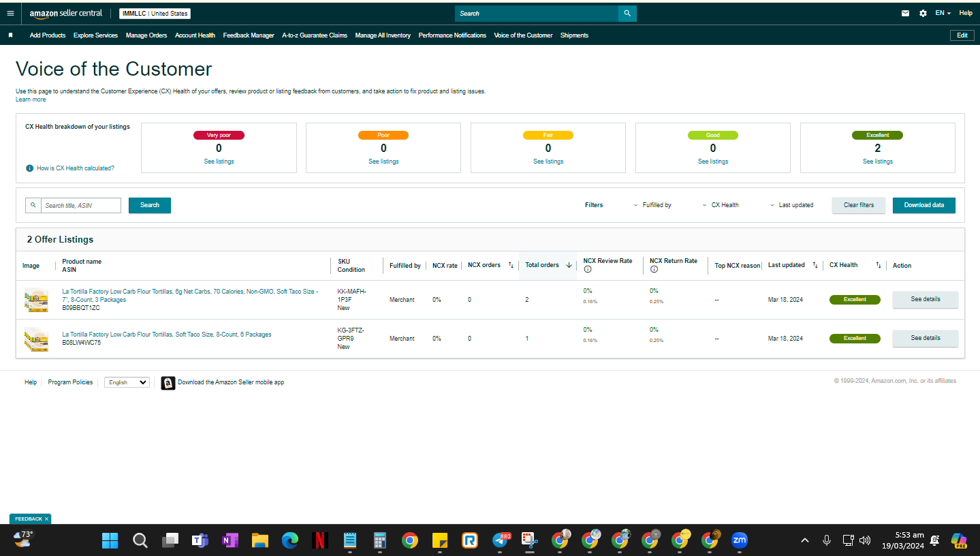The height and width of the screenshot is (556, 980).
Task: Show hidden system tray icons
Action: pos(805,540)
